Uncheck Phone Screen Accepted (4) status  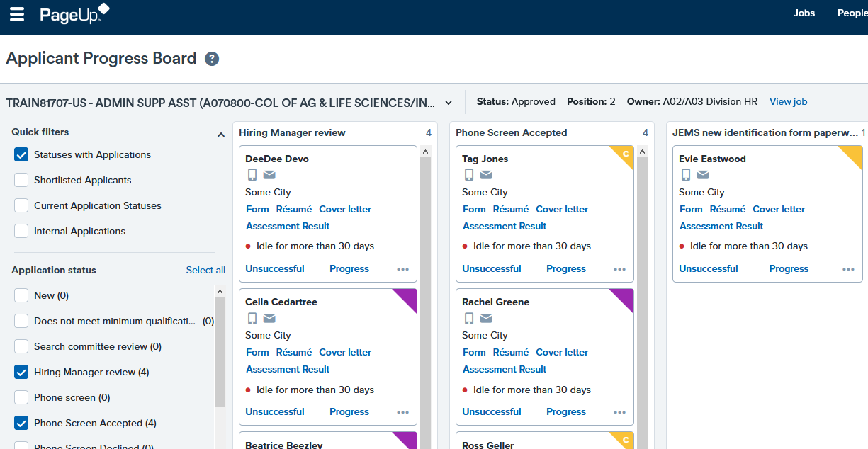pyautogui.click(x=21, y=423)
